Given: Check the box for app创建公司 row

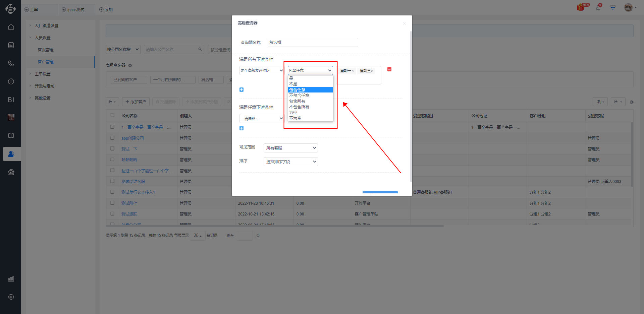Looking at the screenshot, I should coord(112,138).
